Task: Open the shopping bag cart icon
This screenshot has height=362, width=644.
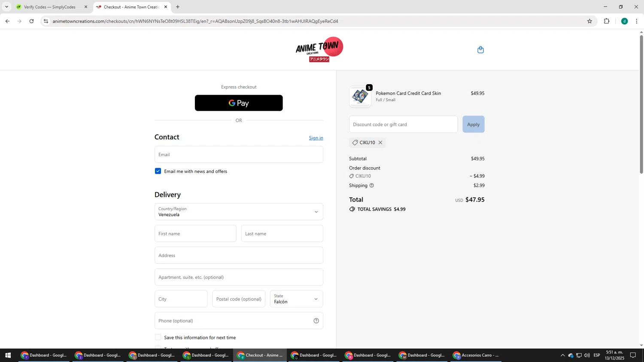Action: coord(480,50)
